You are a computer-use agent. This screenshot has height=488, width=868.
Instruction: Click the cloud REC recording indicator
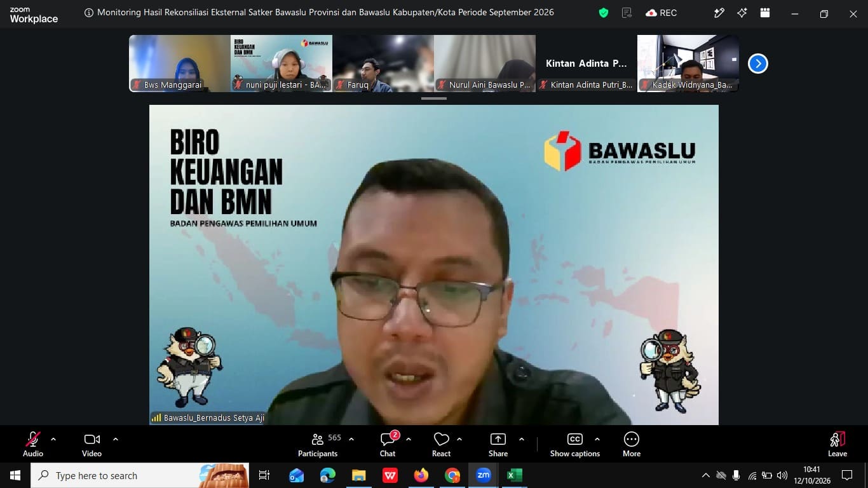[661, 13]
